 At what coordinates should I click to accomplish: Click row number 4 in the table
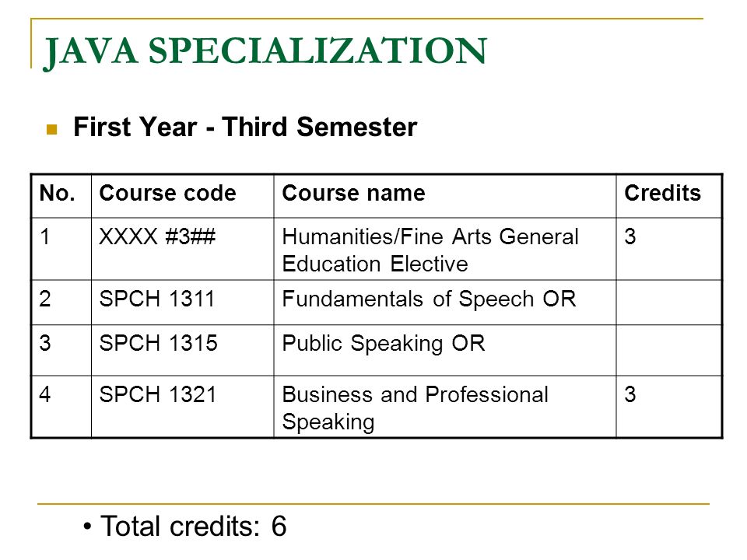45,394
